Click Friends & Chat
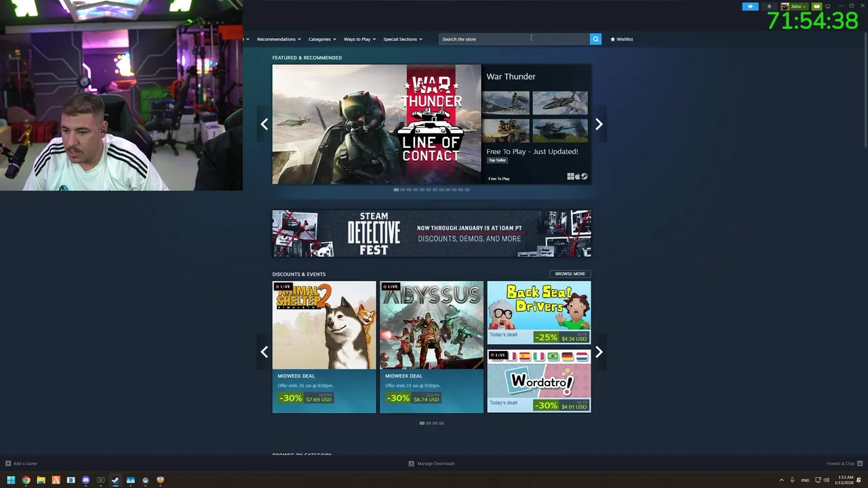The width and height of the screenshot is (868, 488). pos(840,464)
